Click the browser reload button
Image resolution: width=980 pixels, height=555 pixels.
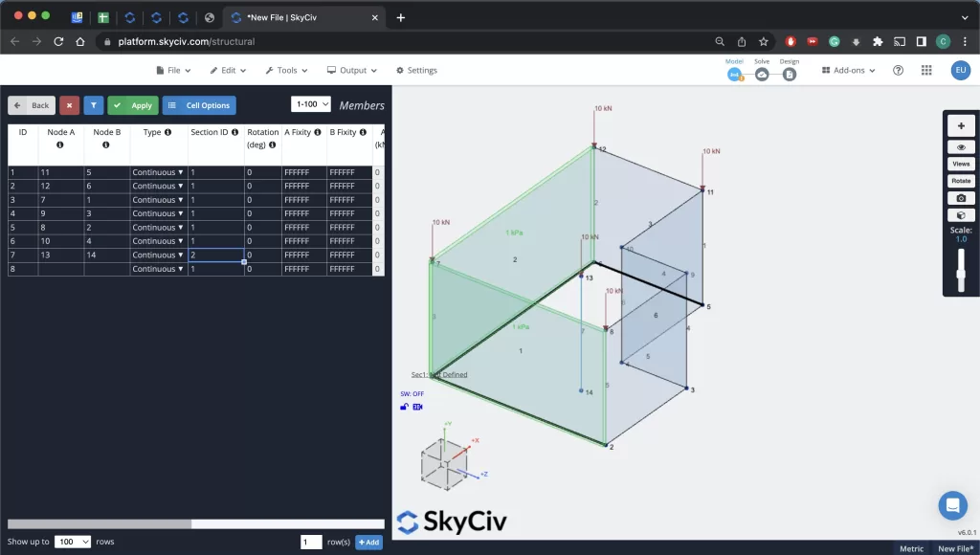pyautogui.click(x=58, y=42)
